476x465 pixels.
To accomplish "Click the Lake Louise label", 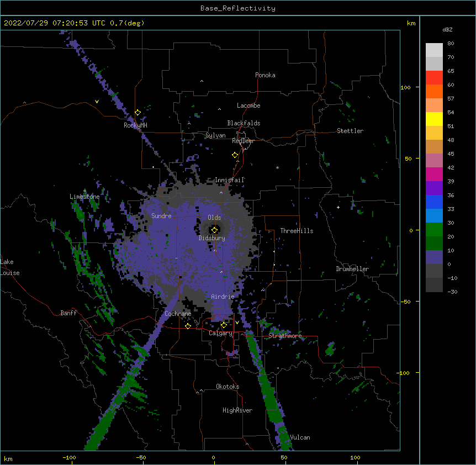I will point(10,267).
